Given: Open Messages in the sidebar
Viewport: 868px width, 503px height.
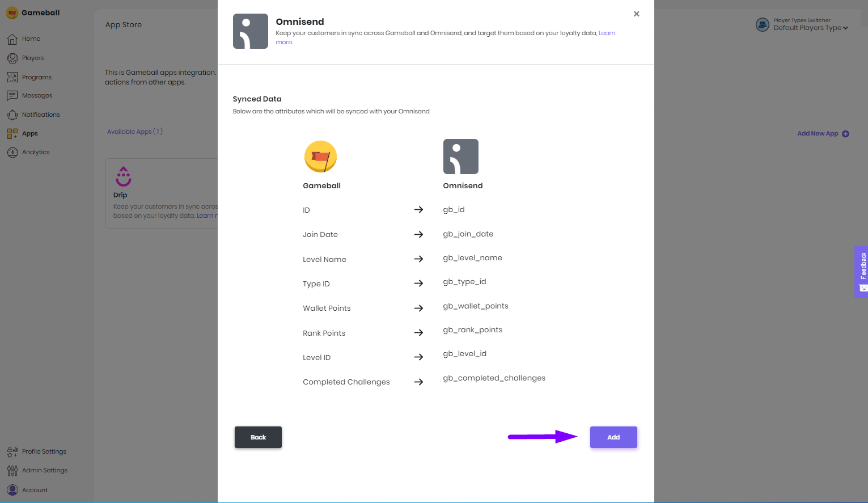Looking at the screenshot, I should coord(37,96).
